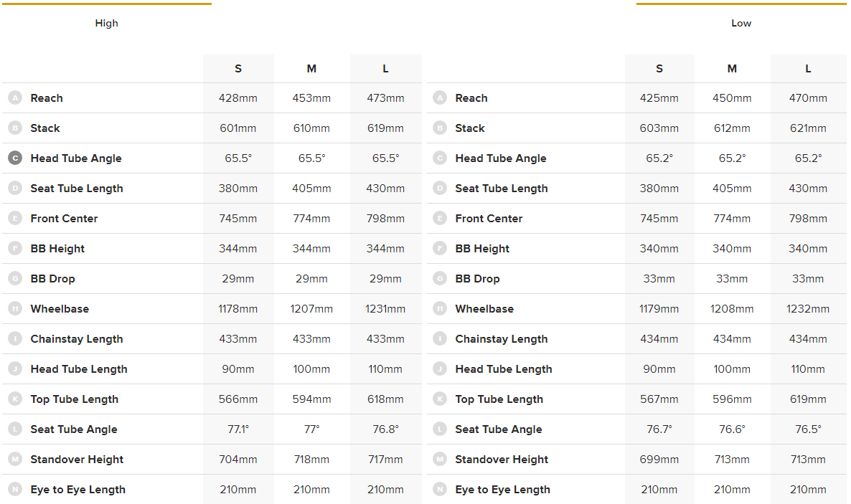851x504 pixels.
Task: Click the Standover Height label in Low table
Action: [501, 460]
